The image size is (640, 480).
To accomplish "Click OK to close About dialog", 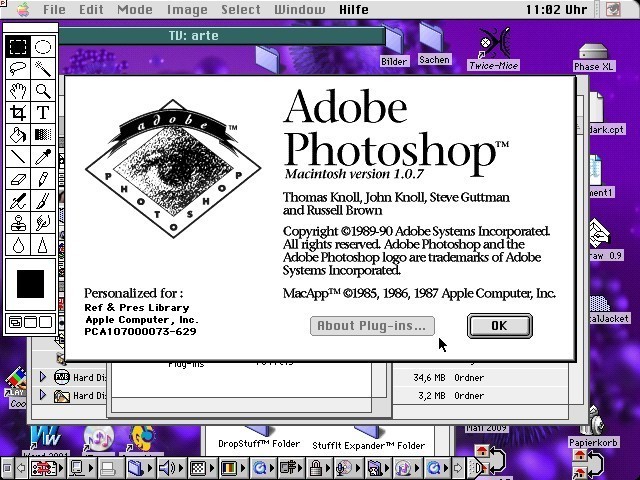I will click(500, 326).
